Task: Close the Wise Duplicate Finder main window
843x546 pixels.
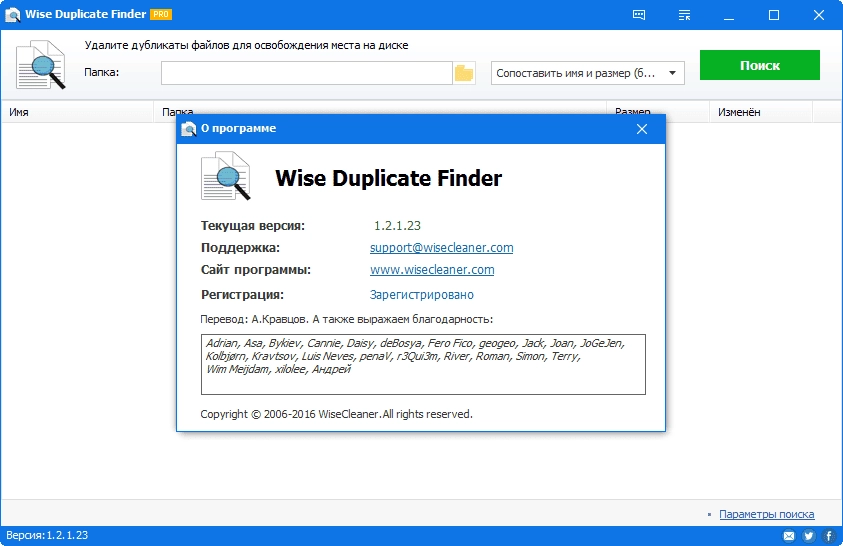Action: click(x=819, y=15)
